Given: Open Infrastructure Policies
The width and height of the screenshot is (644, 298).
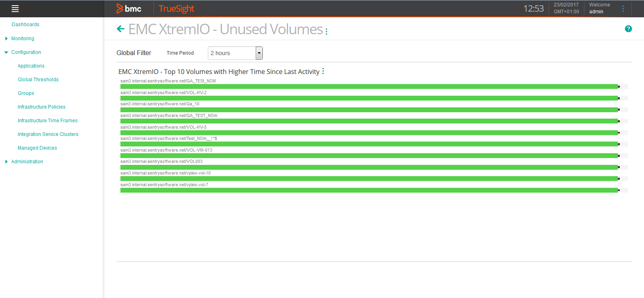Looking at the screenshot, I should pyautogui.click(x=41, y=107).
